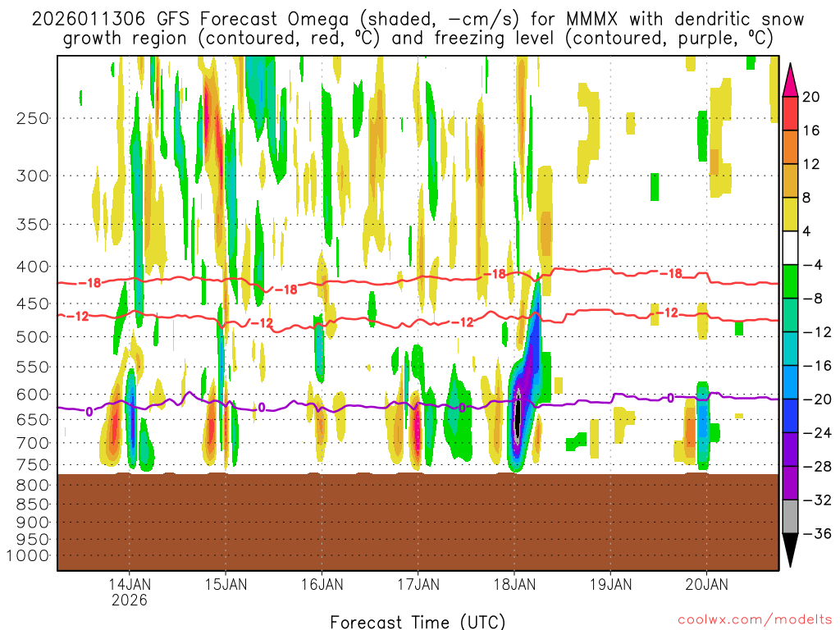Pick the white swatch between 4 and -4

(791, 248)
